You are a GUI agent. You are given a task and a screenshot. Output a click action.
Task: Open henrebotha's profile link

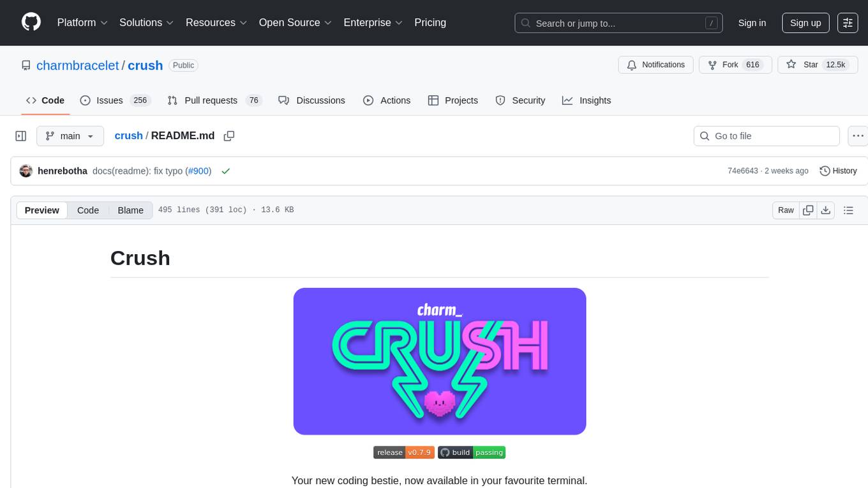tap(63, 171)
